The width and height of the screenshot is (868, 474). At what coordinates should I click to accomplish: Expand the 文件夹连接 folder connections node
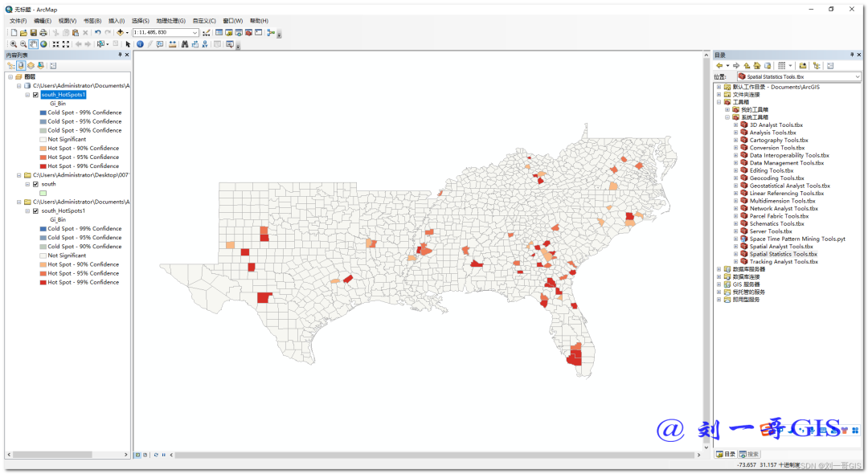pos(719,95)
